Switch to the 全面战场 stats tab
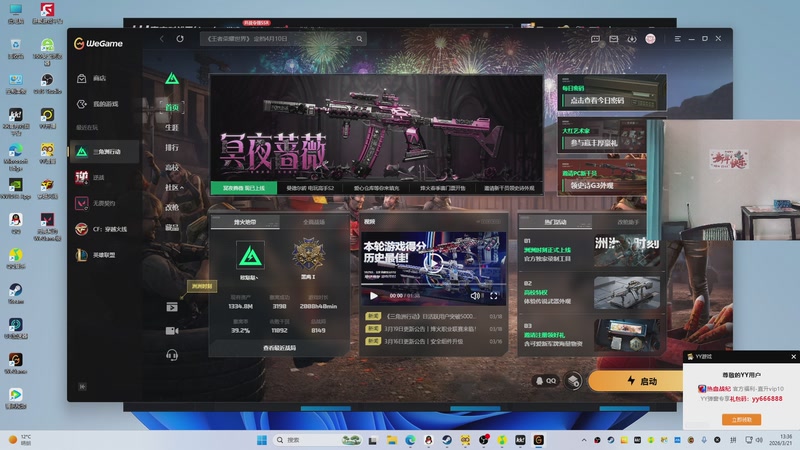 coord(314,222)
